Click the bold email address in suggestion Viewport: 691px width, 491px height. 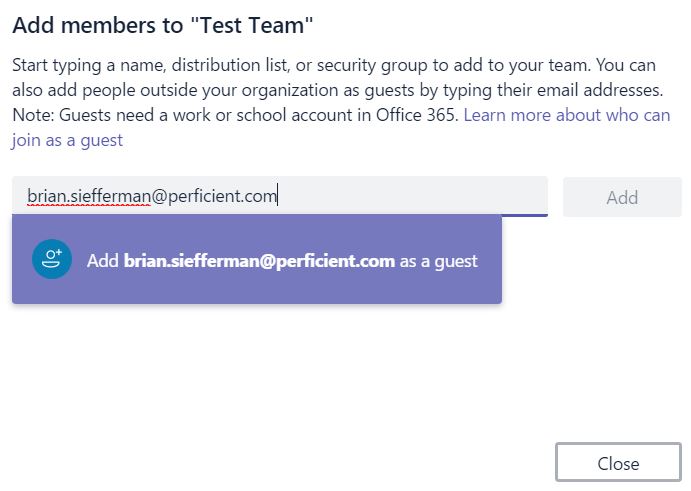[259, 260]
